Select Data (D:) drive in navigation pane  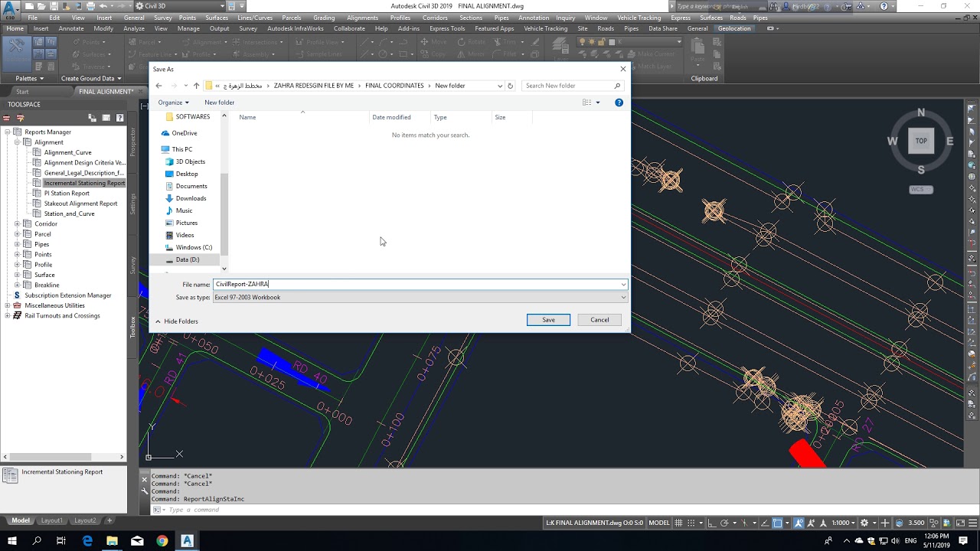[188, 259]
